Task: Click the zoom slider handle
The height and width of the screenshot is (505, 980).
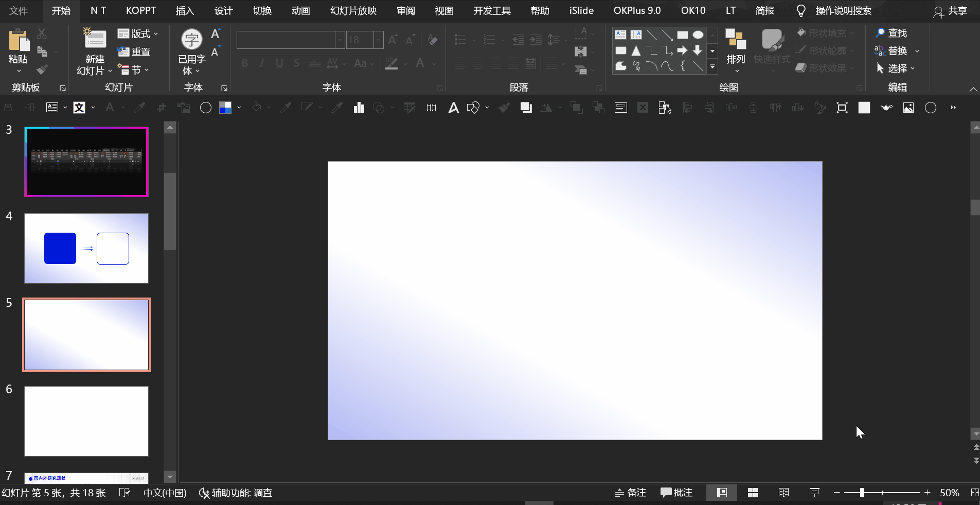Action: [862, 493]
